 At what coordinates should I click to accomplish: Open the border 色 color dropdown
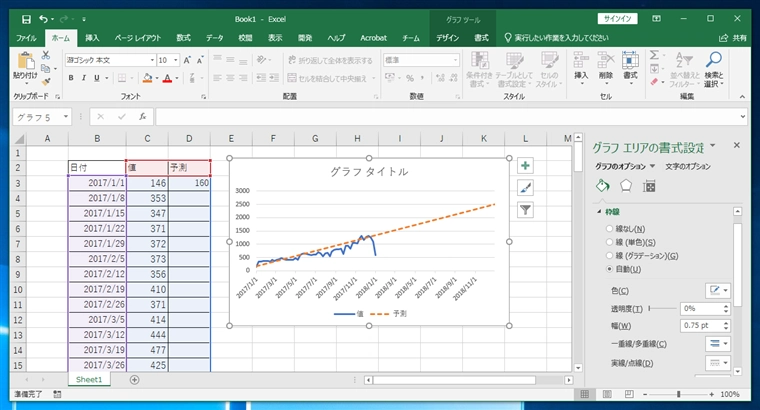[719, 290]
